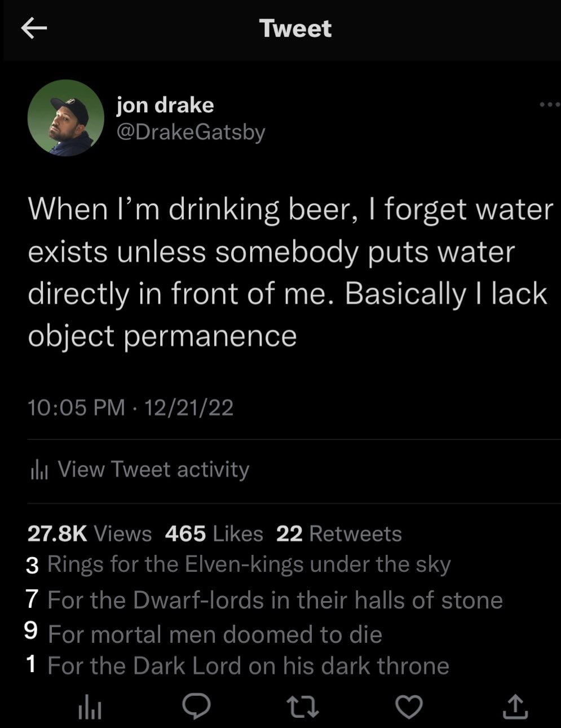Click the 12/21/22 date
Image resolution: width=561 pixels, height=728 pixels.
[x=189, y=407]
